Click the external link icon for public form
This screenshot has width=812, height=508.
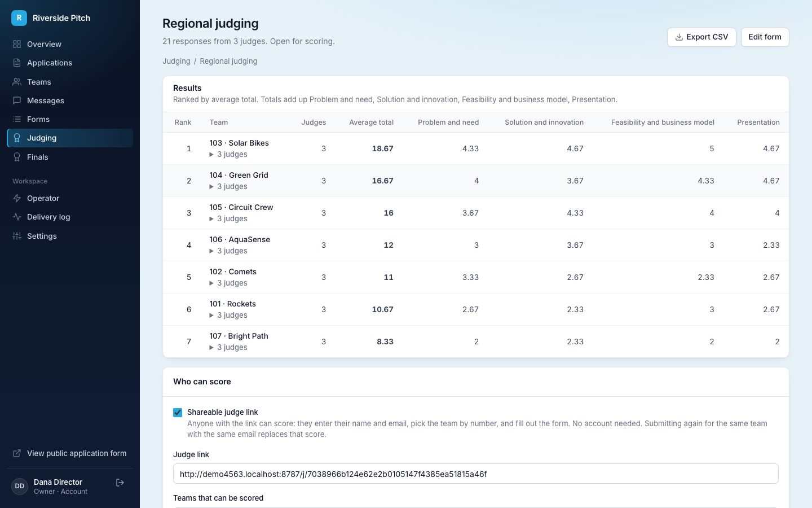pyautogui.click(x=17, y=453)
